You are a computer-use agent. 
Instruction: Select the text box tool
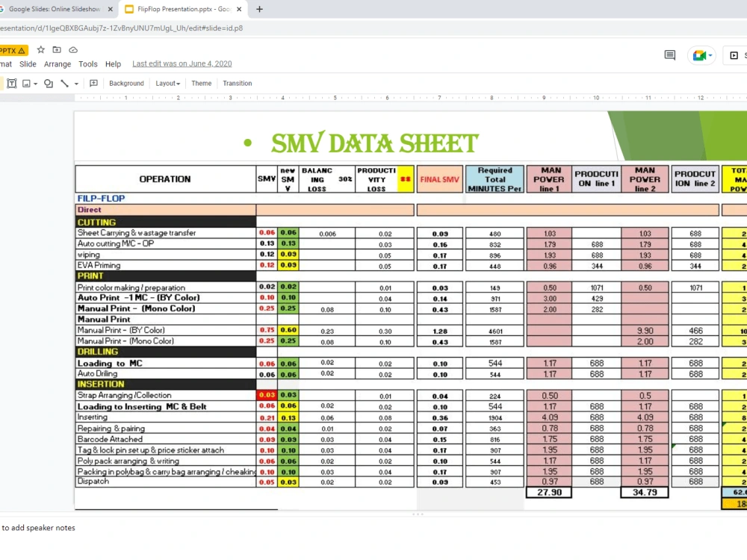pyautogui.click(x=12, y=84)
